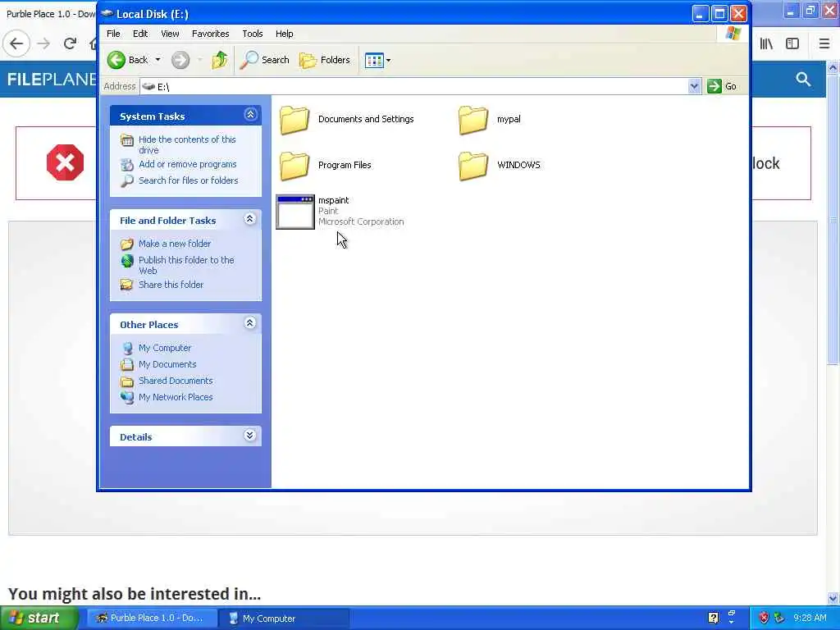This screenshot has height=630, width=840.
Task: Click the Up folder toolbar icon
Action: coord(220,60)
